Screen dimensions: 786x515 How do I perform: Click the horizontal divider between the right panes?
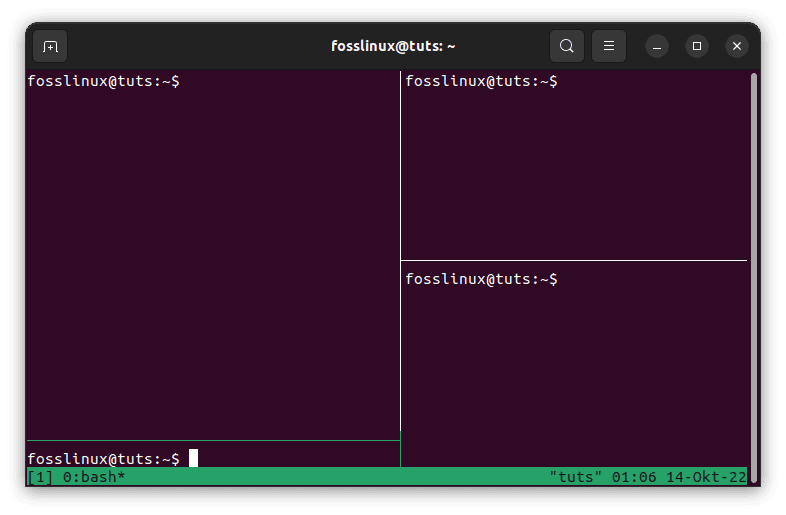(573, 260)
